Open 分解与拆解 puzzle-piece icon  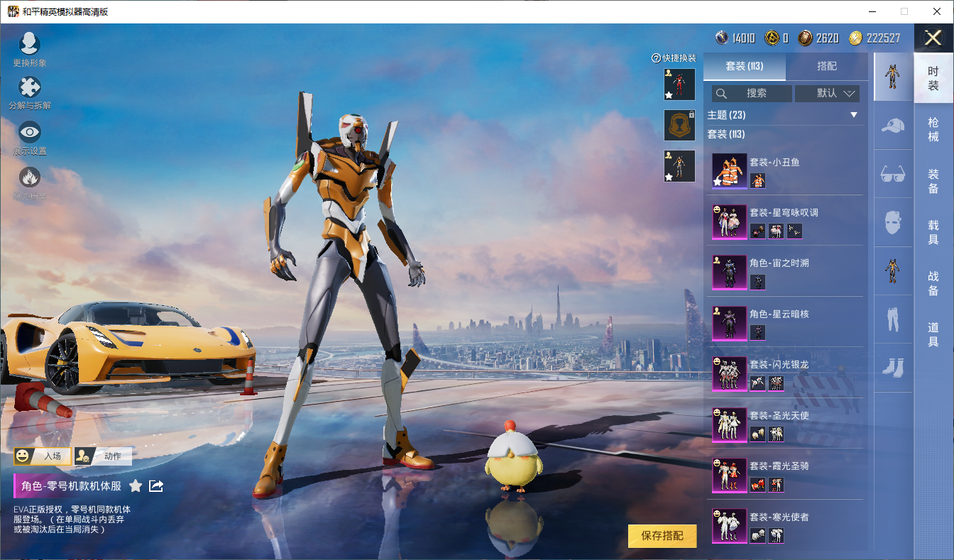(x=30, y=87)
